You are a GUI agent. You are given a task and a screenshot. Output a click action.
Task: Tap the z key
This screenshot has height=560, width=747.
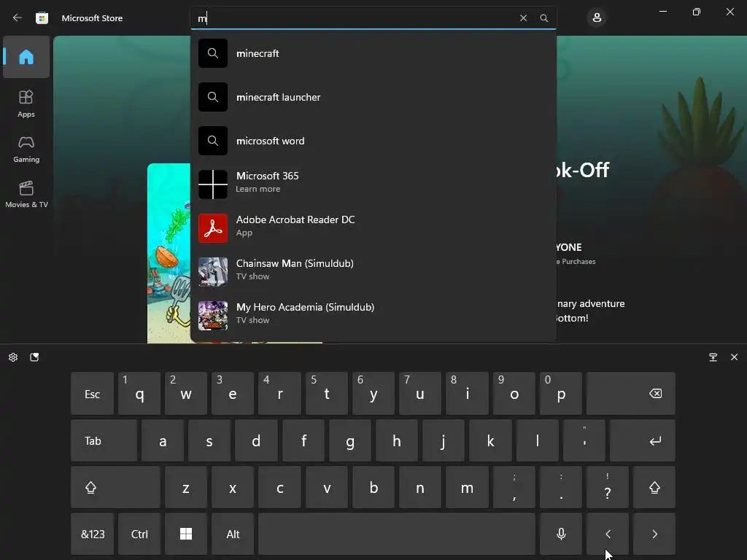tap(186, 487)
